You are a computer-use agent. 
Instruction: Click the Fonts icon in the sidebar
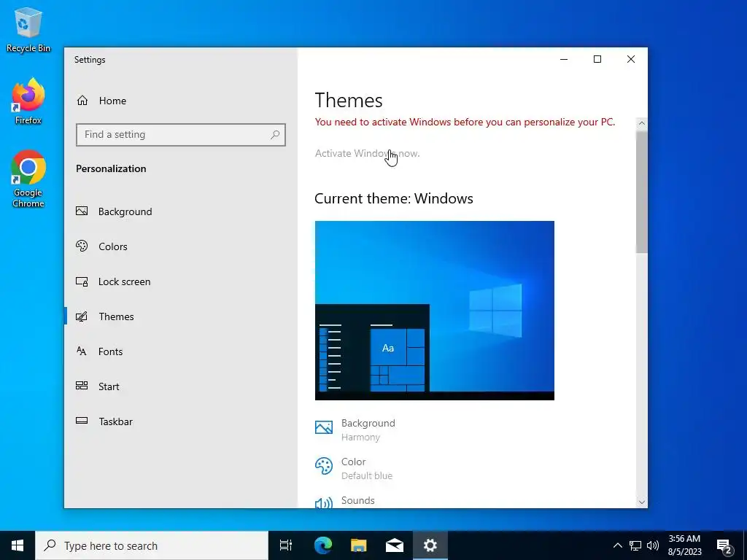coord(82,351)
